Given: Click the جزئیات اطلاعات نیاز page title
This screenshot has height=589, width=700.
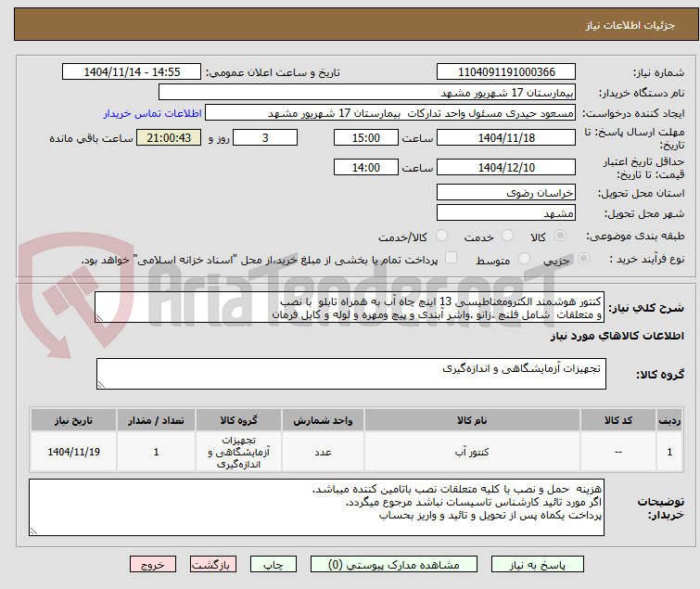Looking at the screenshot, I should (630, 25).
